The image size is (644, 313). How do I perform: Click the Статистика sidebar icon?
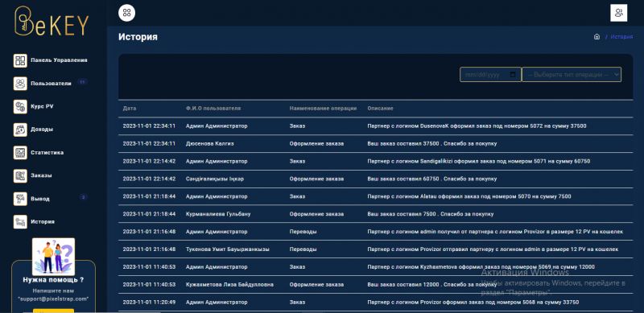pos(20,152)
